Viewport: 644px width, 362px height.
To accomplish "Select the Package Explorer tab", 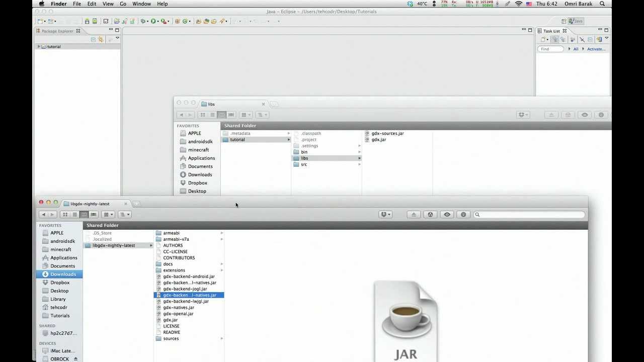I will [57, 31].
